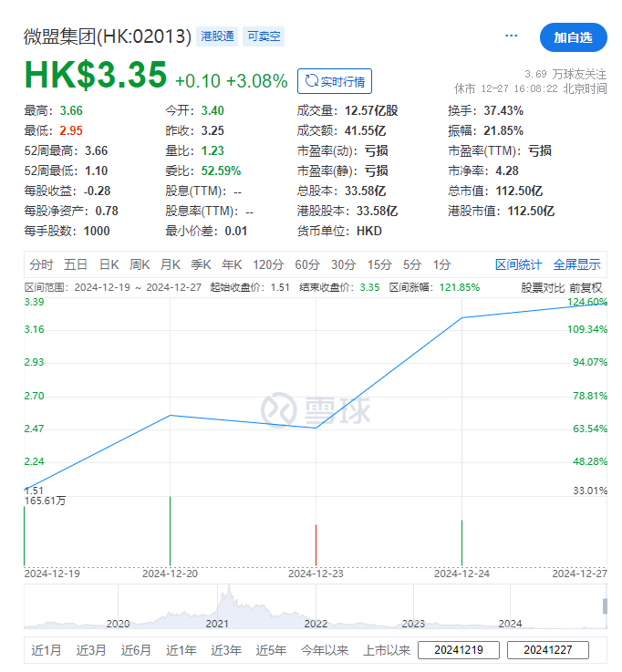Select the 近6月 range
This screenshot has height=672, width=622.
coord(136,650)
